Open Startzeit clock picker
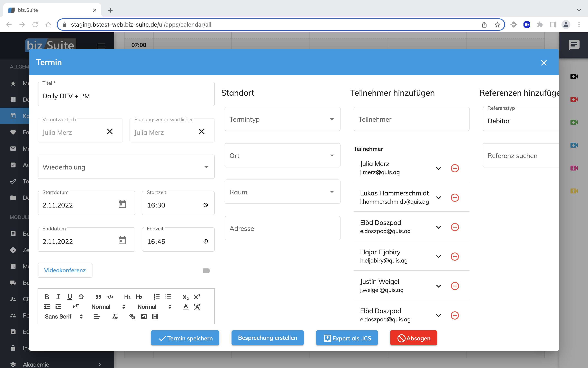The width and height of the screenshot is (588, 368). tap(206, 205)
